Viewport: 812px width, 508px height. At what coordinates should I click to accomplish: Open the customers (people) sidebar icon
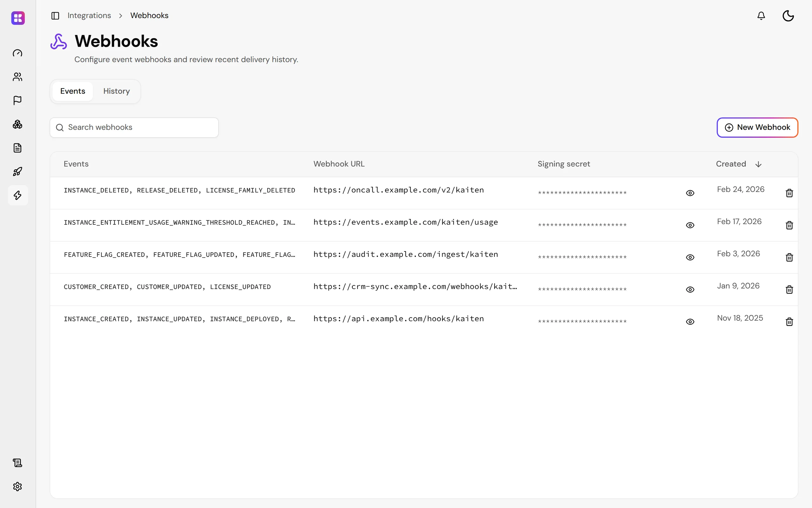pos(17,77)
